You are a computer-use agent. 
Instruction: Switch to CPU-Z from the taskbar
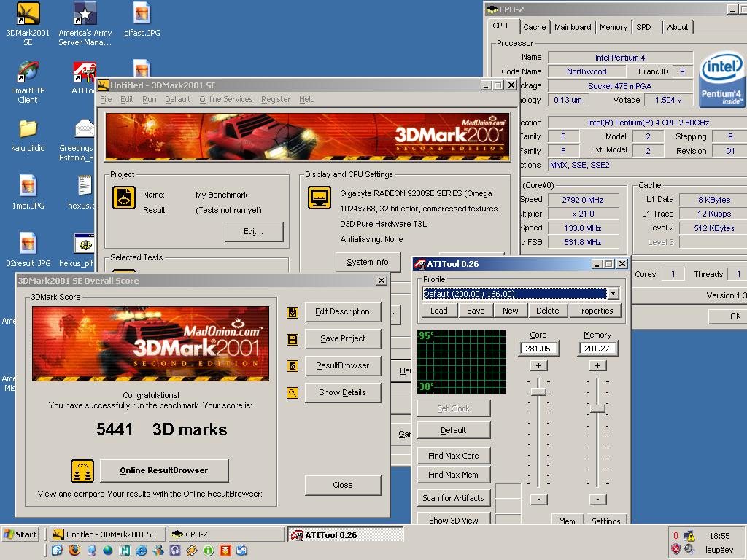[226, 534]
